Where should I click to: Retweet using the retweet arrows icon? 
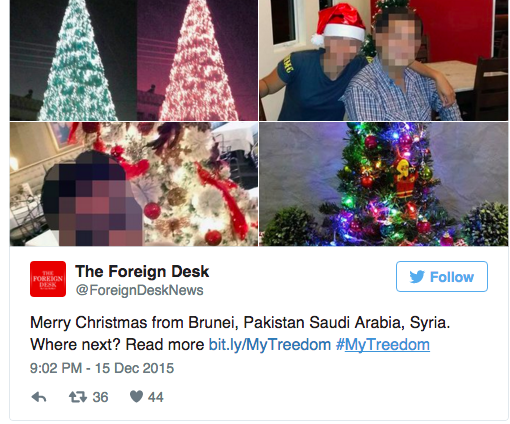point(78,397)
